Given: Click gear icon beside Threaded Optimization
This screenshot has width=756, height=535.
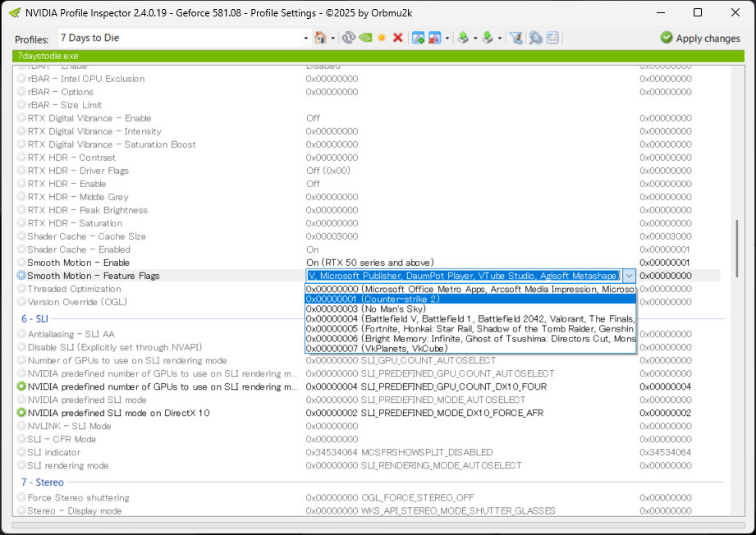Looking at the screenshot, I should [x=21, y=289].
